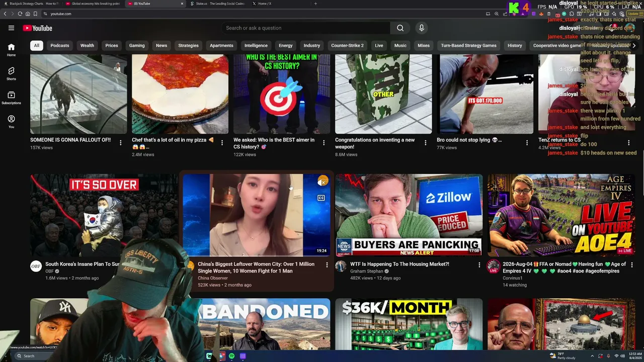644x362 pixels.
Task: Open Home in the left sidebar
Action: tap(11, 50)
